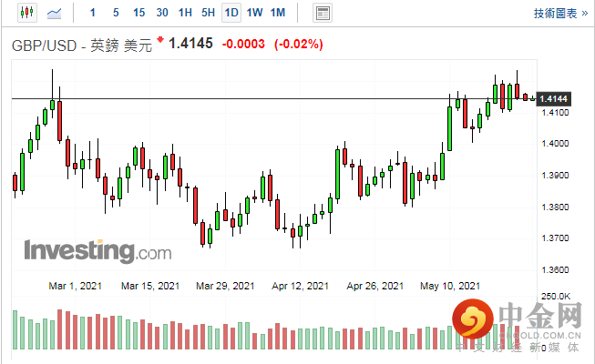Click the Mar 1, 2021 date label

(75, 286)
